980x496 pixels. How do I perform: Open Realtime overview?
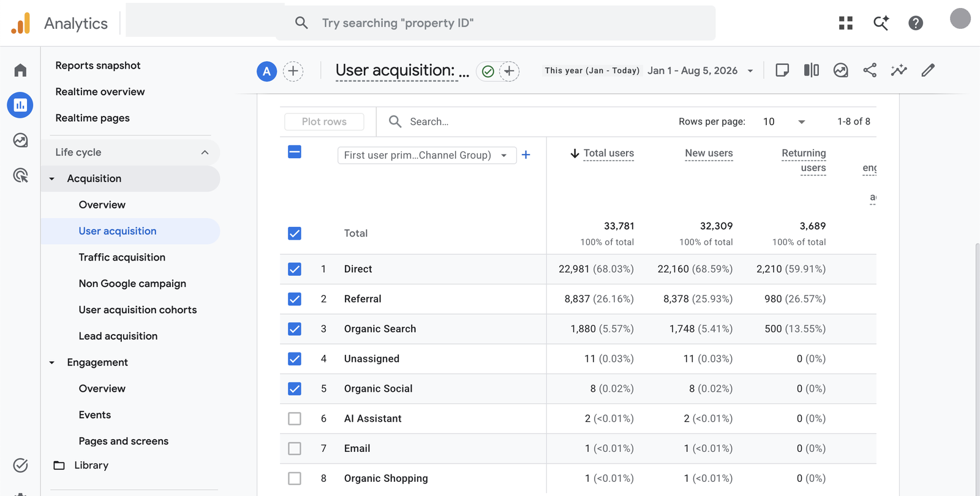(100, 92)
